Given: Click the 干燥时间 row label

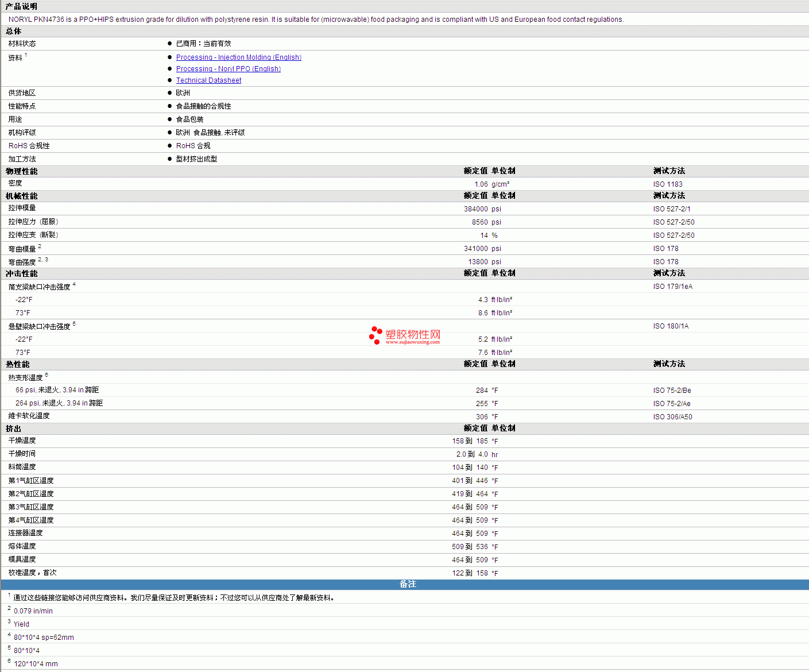Looking at the screenshot, I should tap(22, 454).
